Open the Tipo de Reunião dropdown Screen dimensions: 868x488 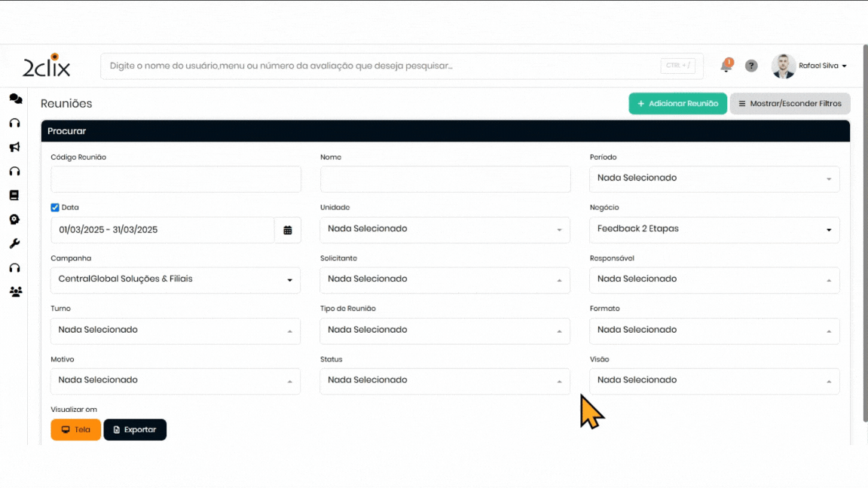(445, 330)
